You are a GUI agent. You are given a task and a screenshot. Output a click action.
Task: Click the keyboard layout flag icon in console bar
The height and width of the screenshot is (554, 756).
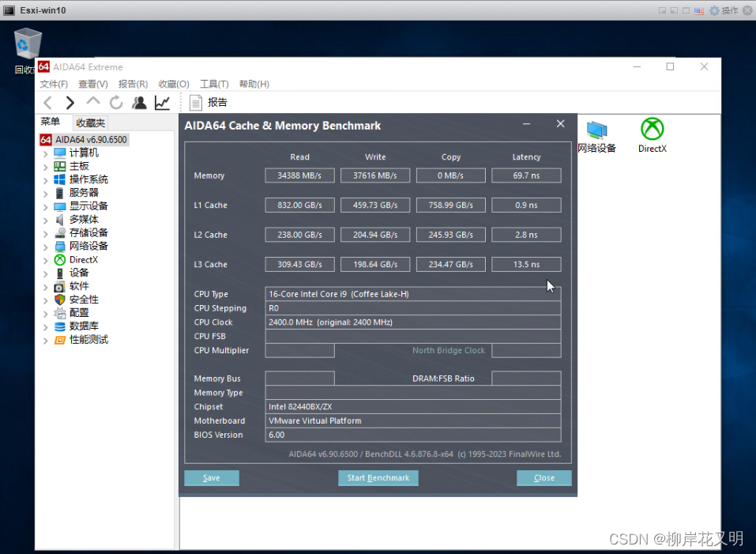[699, 11]
